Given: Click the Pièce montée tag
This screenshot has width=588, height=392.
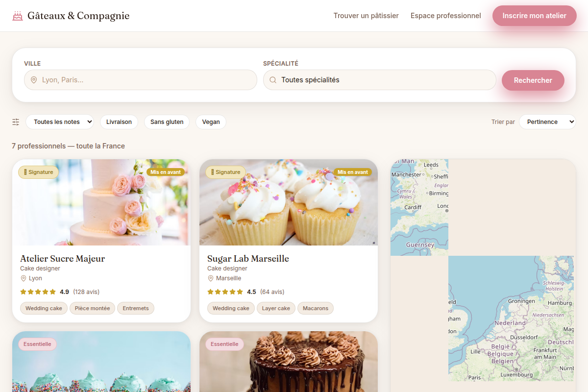Looking at the screenshot, I should 93,308.
